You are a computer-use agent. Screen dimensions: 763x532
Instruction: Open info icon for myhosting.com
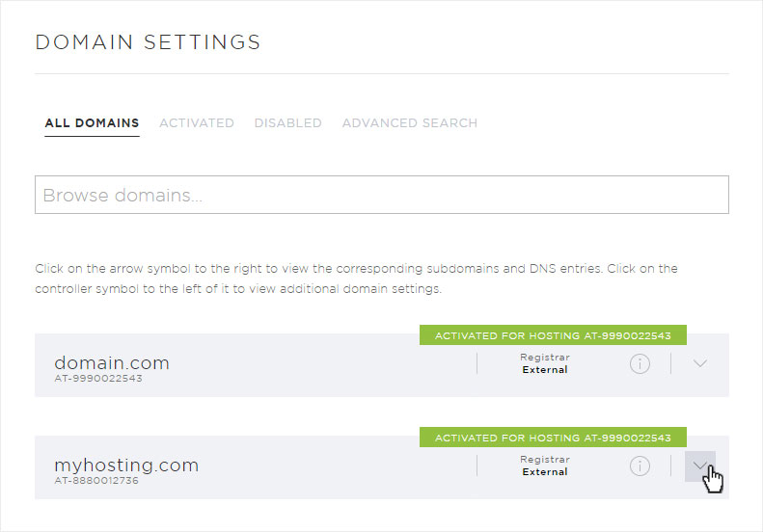click(640, 465)
